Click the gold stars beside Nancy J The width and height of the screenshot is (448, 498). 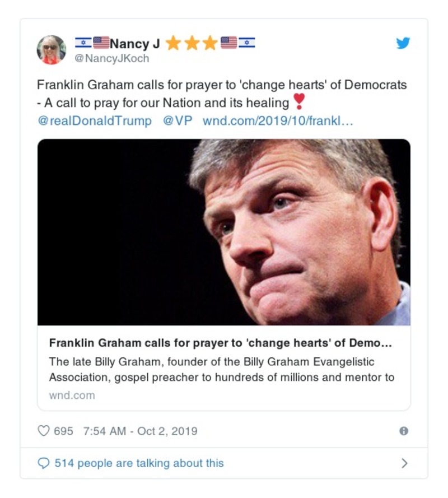(x=192, y=43)
